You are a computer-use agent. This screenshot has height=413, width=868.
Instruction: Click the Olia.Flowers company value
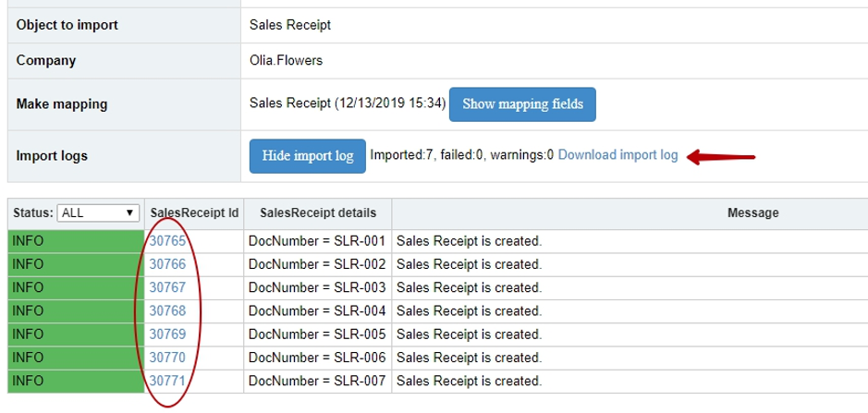(286, 60)
